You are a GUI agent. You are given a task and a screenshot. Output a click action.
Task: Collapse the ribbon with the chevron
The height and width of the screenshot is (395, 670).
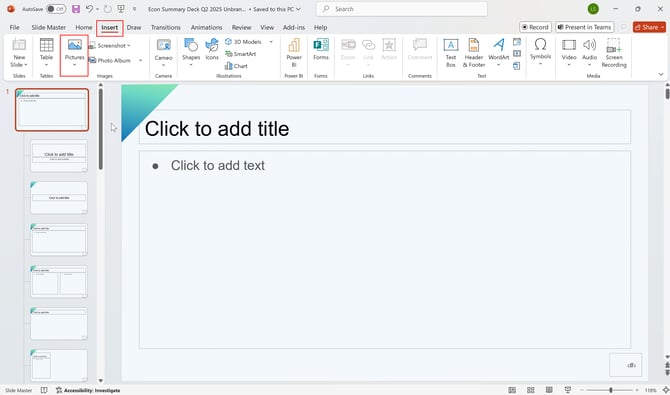click(x=661, y=74)
